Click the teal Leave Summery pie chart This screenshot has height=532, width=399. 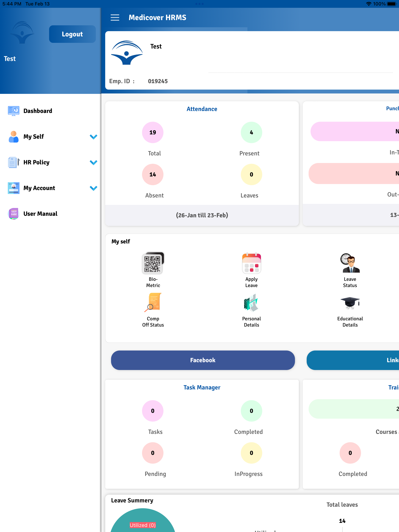tap(143, 520)
